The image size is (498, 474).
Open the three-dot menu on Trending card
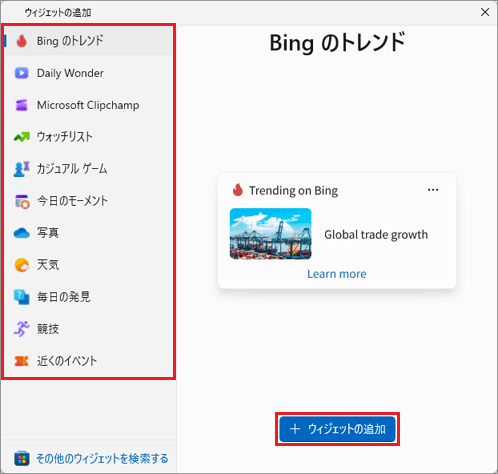[x=433, y=190]
